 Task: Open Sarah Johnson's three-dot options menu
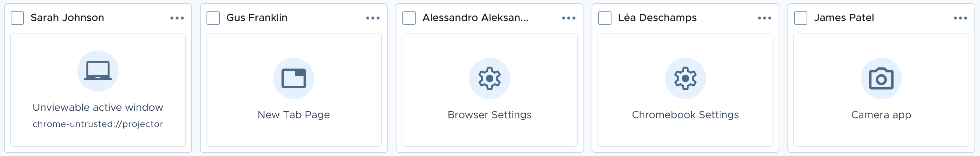[x=177, y=18]
